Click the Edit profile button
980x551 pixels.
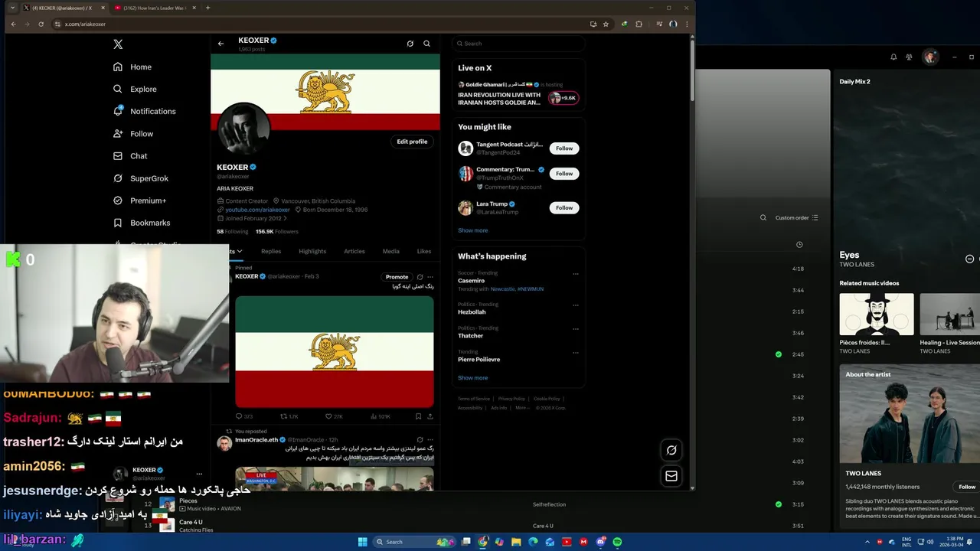[412, 142]
